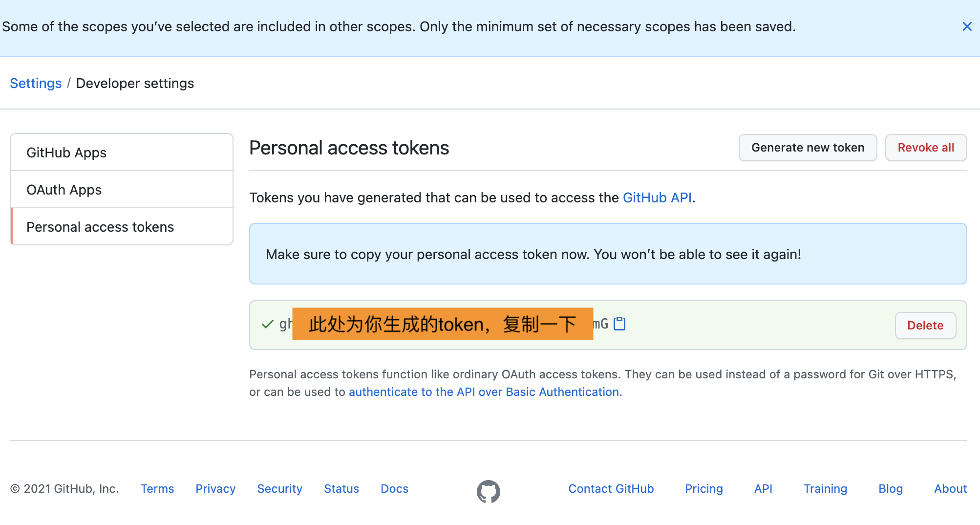
Task: Open Status footer link
Action: (341, 489)
